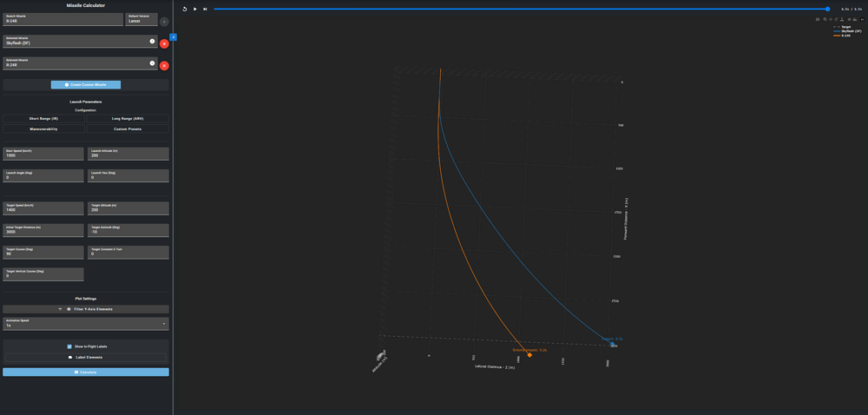The width and height of the screenshot is (868, 415).
Task: Click the Calculate button
Action: [86, 372]
